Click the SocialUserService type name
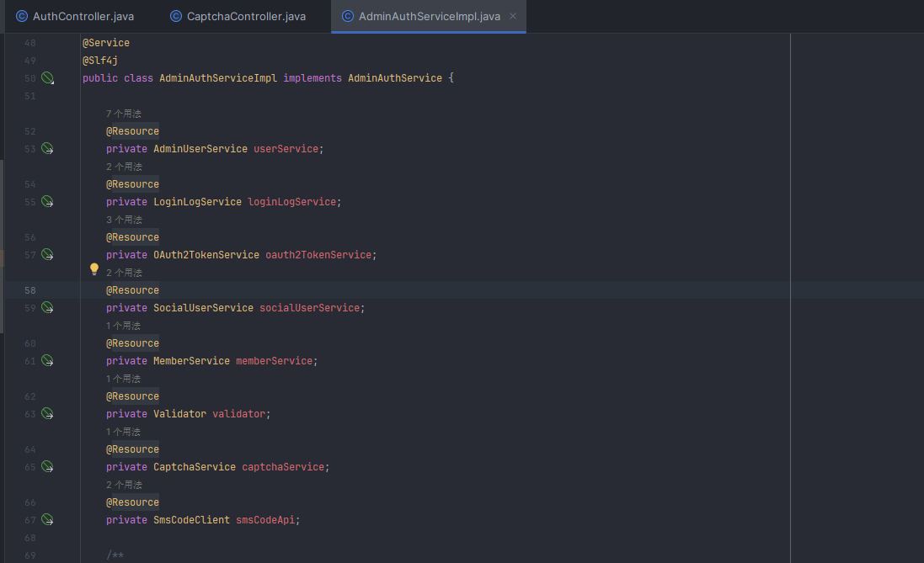The image size is (924, 563). click(203, 308)
